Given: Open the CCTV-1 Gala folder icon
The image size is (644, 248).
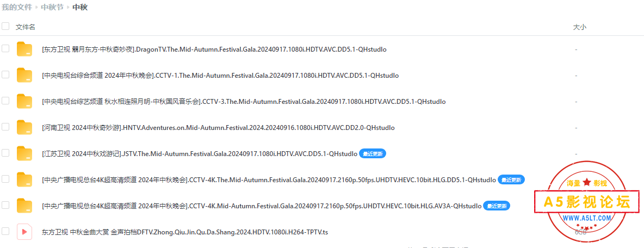Looking at the screenshot, I should [x=24, y=75].
